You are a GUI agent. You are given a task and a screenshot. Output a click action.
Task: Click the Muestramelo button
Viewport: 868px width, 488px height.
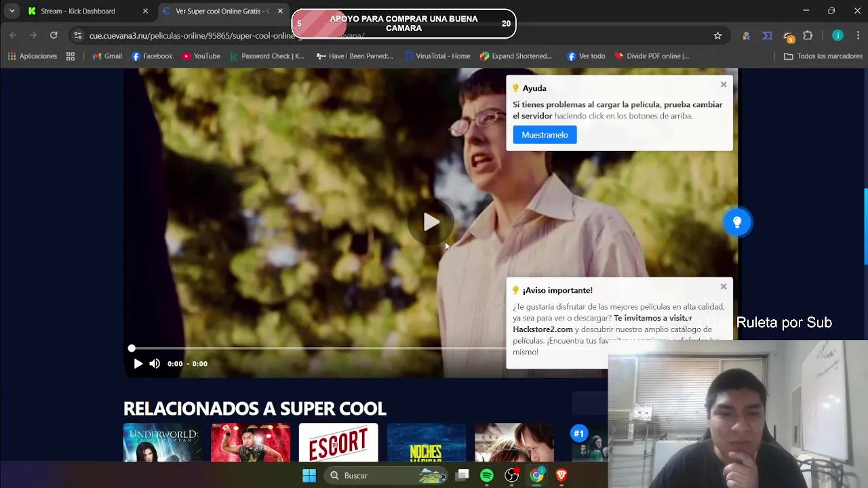pyautogui.click(x=545, y=135)
